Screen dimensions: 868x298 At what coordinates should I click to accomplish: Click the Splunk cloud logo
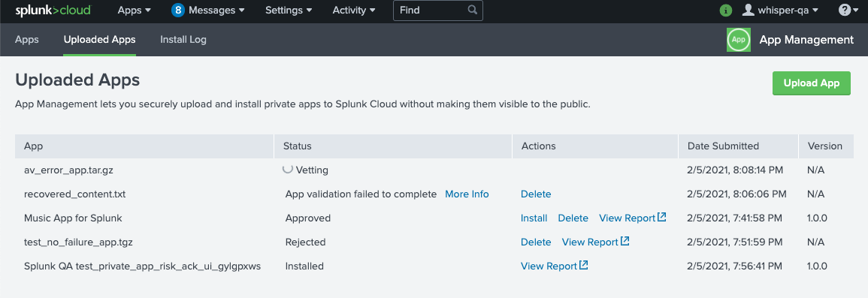tap(53, 11)
